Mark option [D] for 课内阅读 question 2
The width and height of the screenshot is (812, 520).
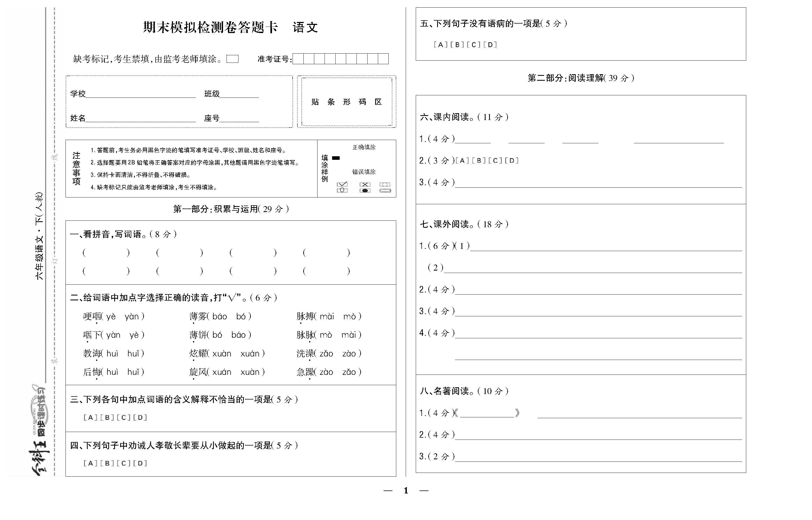pyautogui.click(x=512, y=161)
